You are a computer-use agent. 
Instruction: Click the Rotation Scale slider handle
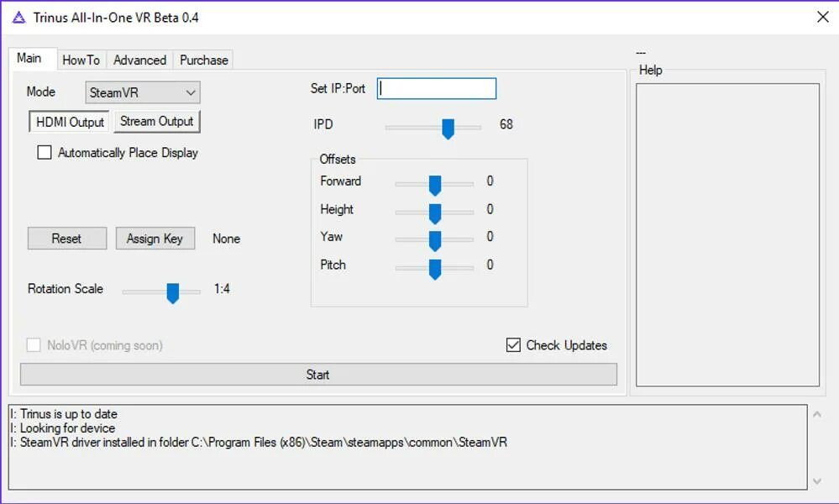pos(172,293)
